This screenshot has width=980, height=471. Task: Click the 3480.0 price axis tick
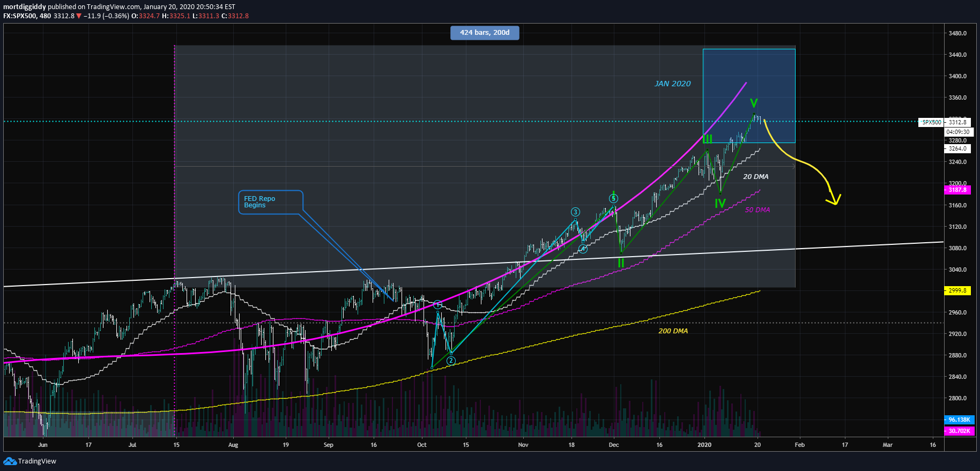(957, 33)
